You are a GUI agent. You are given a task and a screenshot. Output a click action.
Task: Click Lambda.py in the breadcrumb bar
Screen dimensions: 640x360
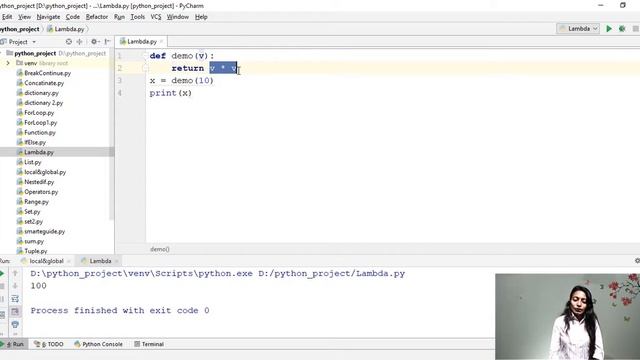click(66, 29)
